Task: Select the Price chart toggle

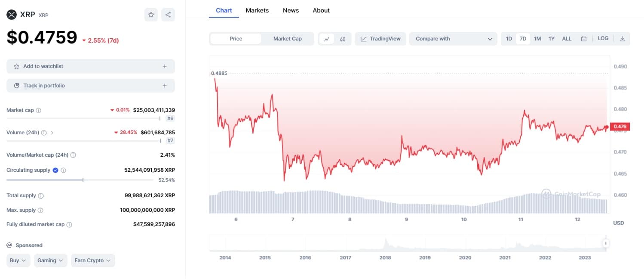Action: click(236, 39)
